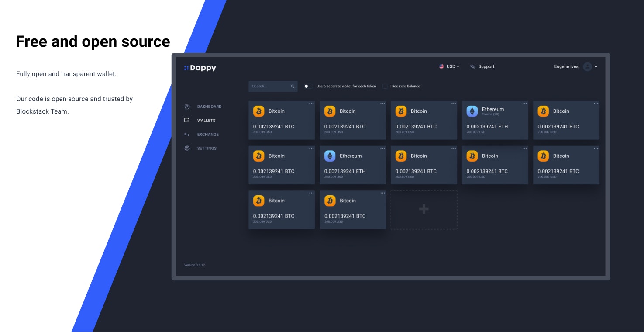Click the Support link
The width and height of the screenshot is (644, 332).
click(x=486, y=66)
